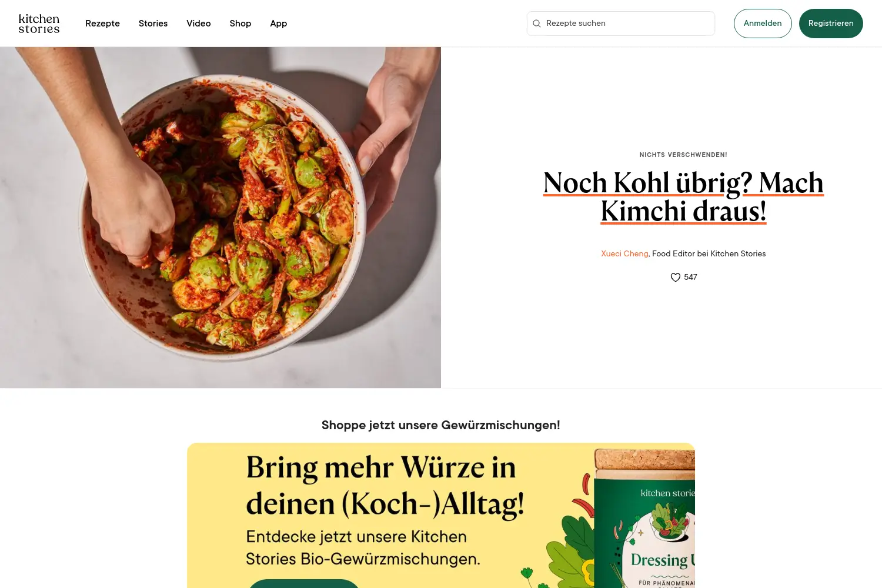Click the Shoppe jetzt unsere Gewürzmischungen heading

[x=441, y=425]
